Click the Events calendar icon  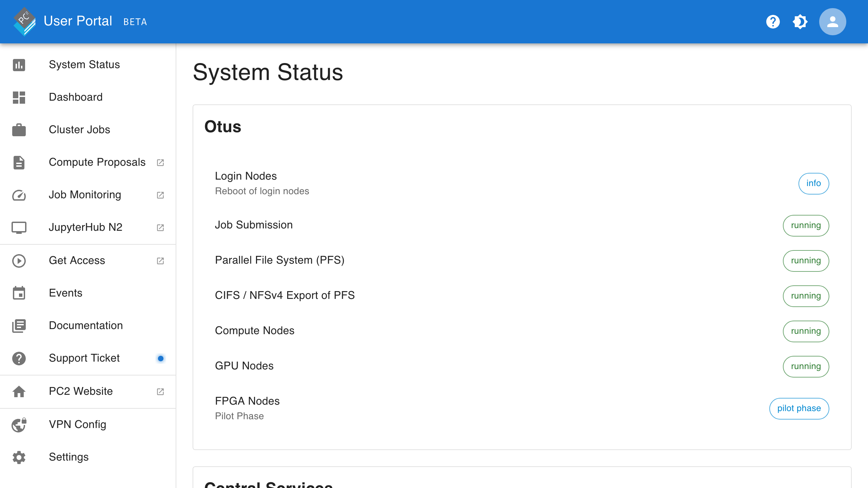pos(19,293)
